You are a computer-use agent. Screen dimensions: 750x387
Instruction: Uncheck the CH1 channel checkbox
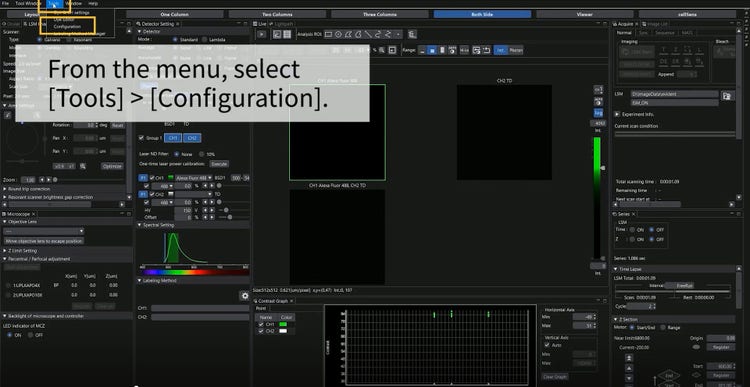[153, 177]
